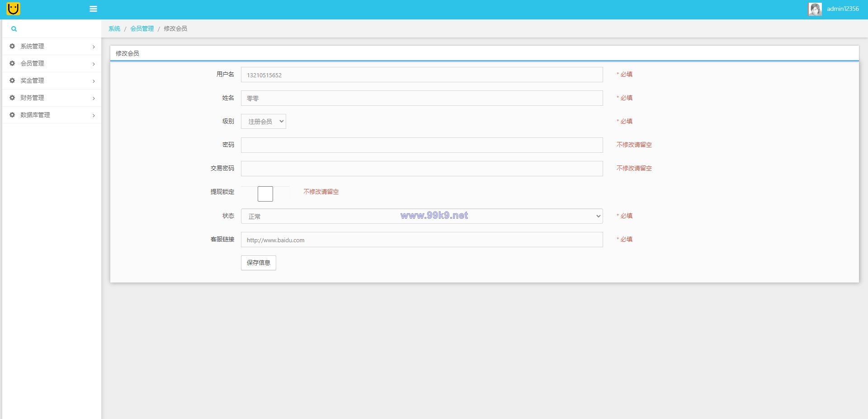Expand 会员管理 chevron arrow

pyautogui.click(x=94, y=64)
